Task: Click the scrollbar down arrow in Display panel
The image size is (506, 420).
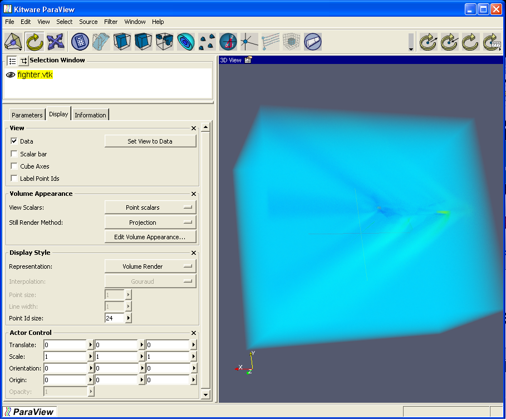Action: pos(205,394)
